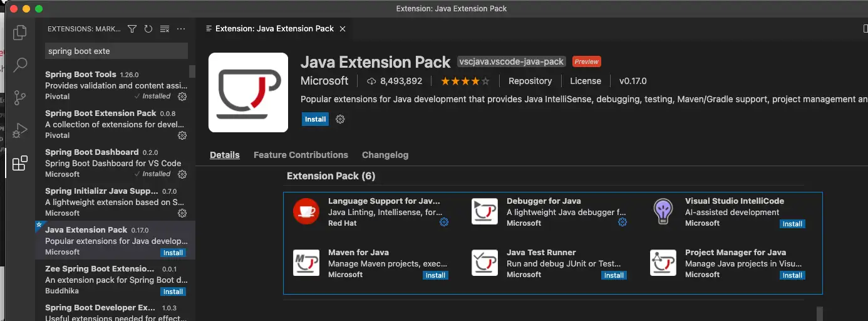Image resolution: width=868 pixels, height=321 pixels.
Task: Click the extension list scrollbar
Action: [x=192, y=71]
